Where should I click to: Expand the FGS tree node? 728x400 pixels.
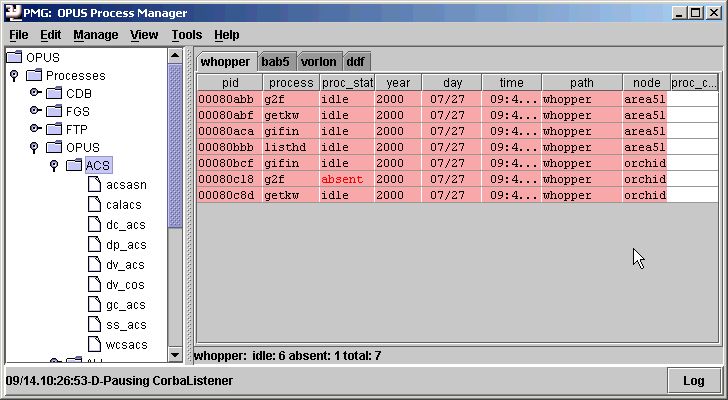pos(33,111)
